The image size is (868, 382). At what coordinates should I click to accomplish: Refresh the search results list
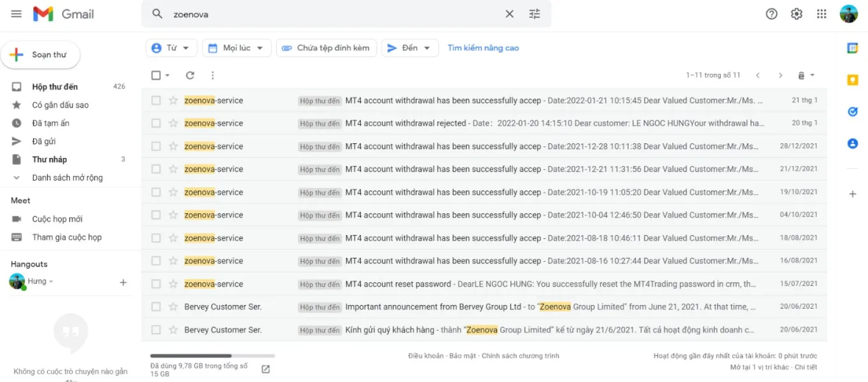(x=190, y=75)
